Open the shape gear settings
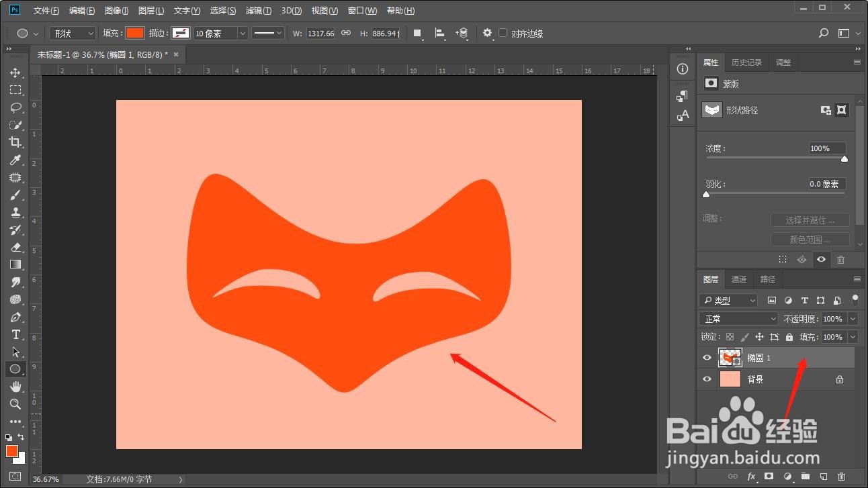 (488, 33)
